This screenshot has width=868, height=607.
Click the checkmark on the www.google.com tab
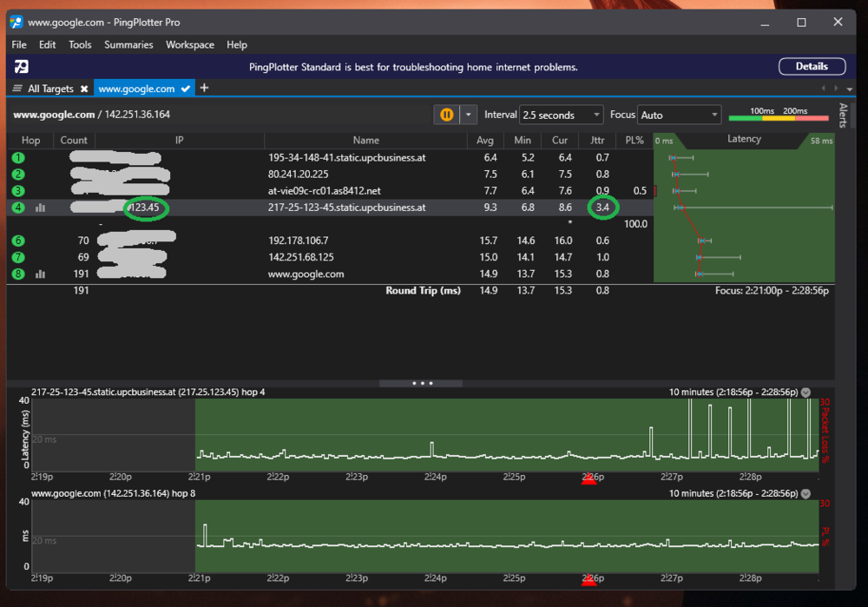[186, 89]
